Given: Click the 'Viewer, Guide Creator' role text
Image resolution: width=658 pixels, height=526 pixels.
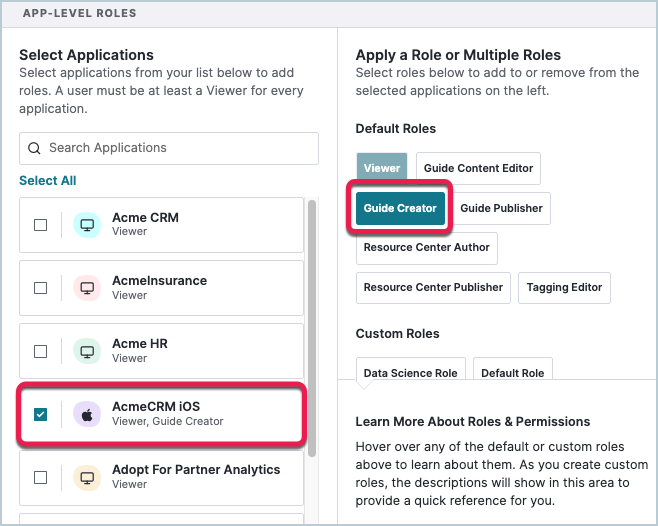Looking at the screenshot, I should point(167,421).
